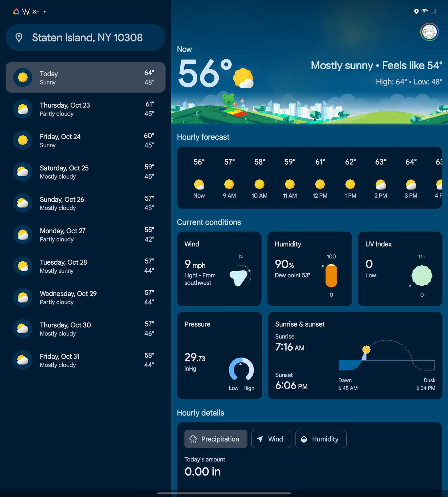Click the pressure gauge dial icon
This screenshot has width=448, height=497.
241,369
